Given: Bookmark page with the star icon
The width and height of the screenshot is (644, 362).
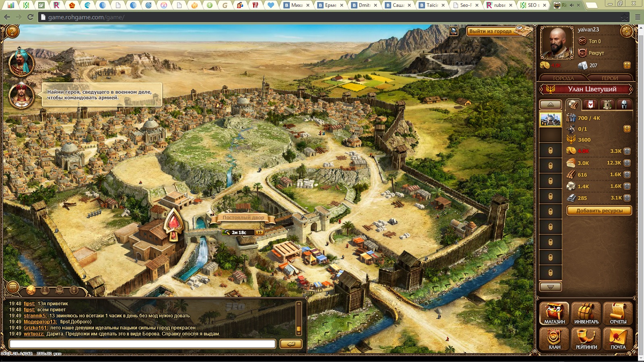Looking at the screenshot, I should pyautogui.click(x=624, y=17).
